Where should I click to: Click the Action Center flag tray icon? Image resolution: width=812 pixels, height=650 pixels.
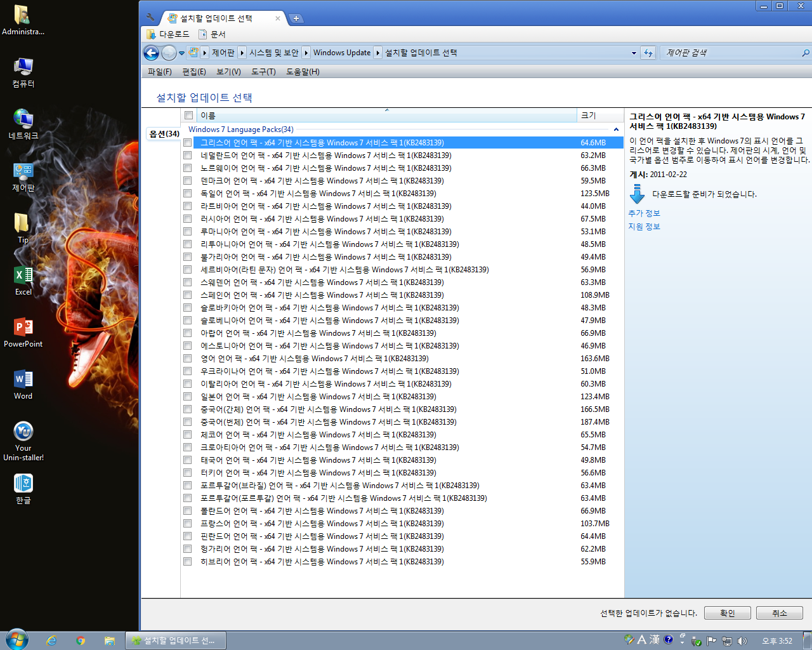click(712, 640)
